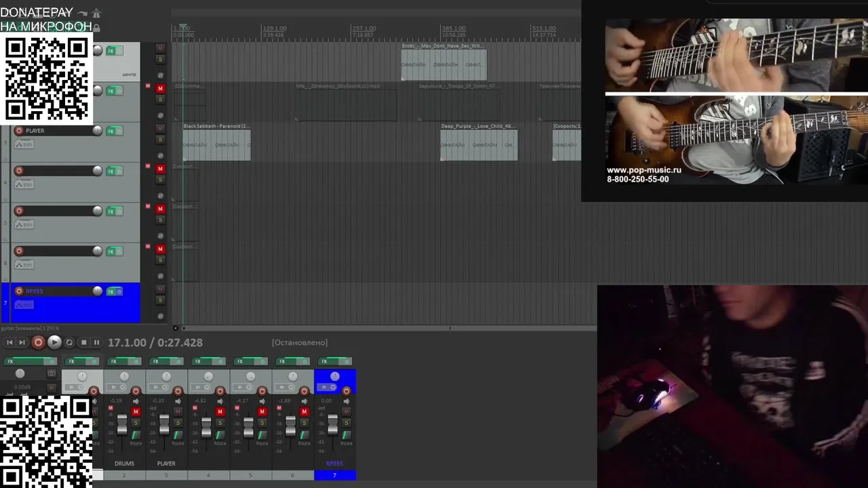
Task: Go to project start in transport
Action: click(9, 343)
